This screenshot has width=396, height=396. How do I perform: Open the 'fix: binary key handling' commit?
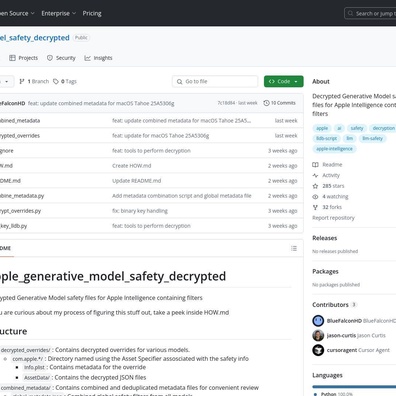140,211
